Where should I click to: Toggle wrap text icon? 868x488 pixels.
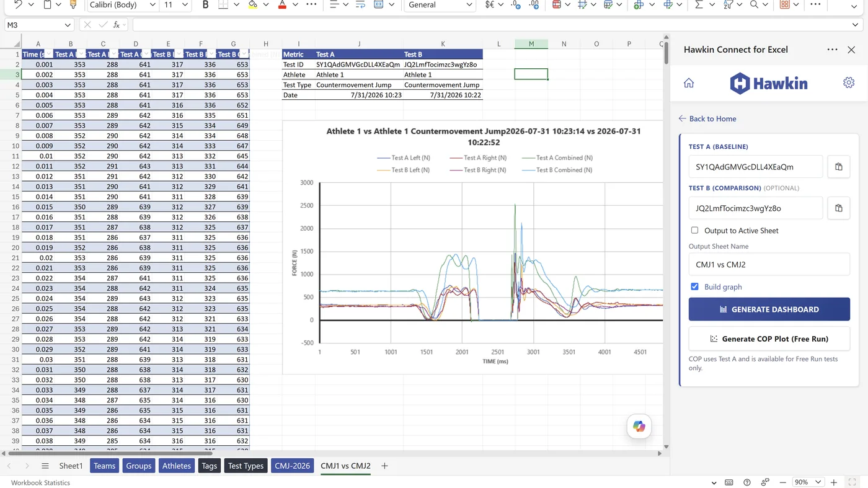[x=360, y=4]
